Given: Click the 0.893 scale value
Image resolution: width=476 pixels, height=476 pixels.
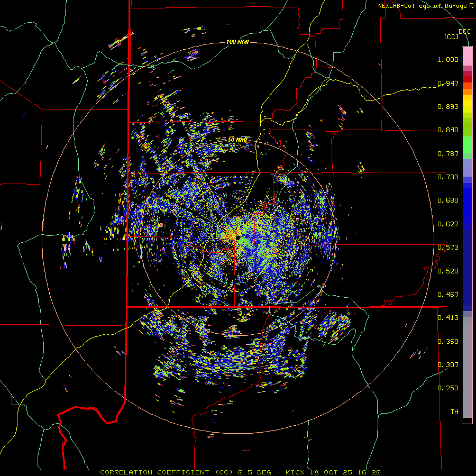Looking at the screenshot, I should point(448,106).
